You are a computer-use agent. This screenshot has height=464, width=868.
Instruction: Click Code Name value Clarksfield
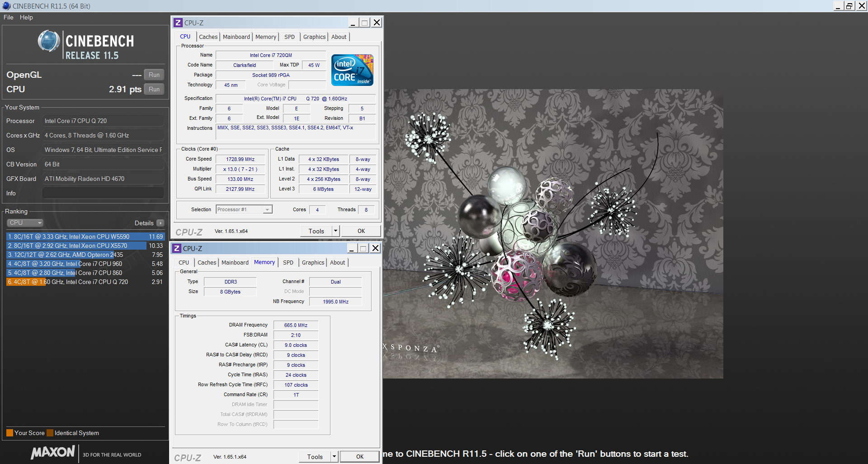[245, 65]
